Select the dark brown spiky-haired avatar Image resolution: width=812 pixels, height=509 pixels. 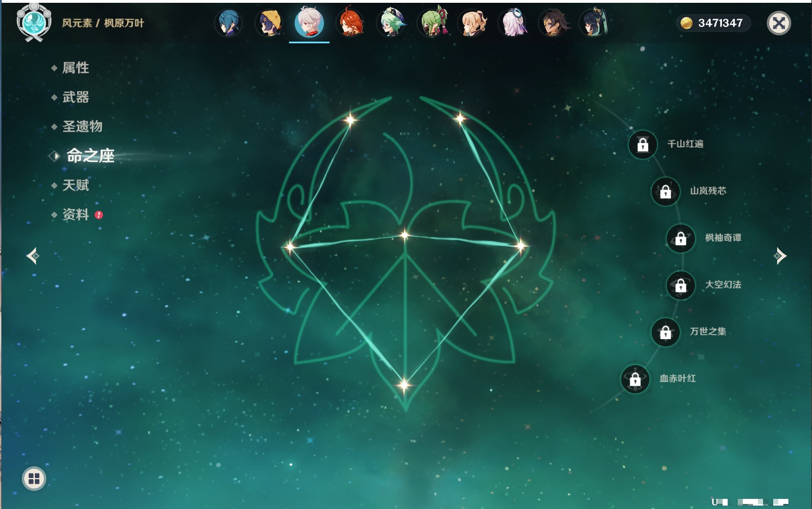tap(554, 24)
